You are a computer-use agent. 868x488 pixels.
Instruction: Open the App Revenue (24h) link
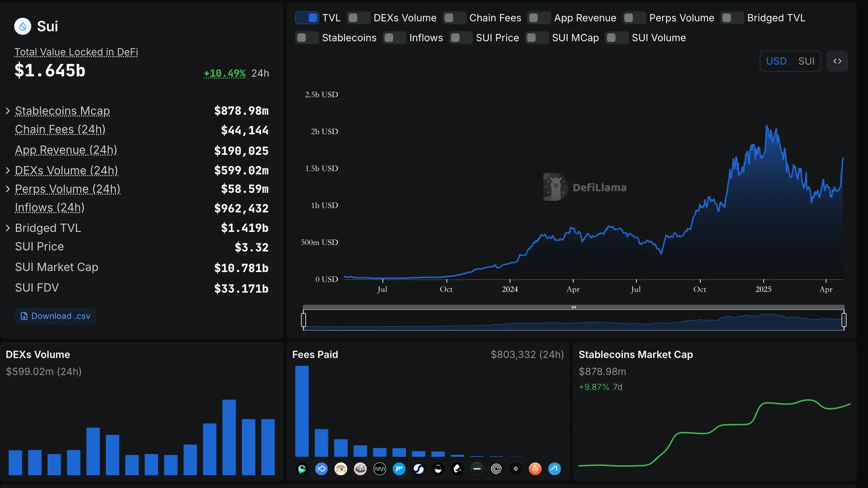66,150
